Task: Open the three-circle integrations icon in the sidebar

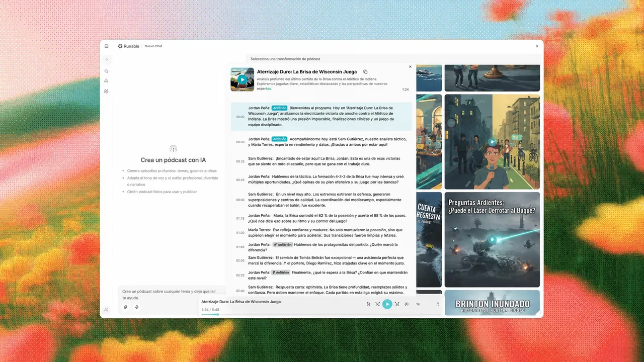Action: point(106,81)
